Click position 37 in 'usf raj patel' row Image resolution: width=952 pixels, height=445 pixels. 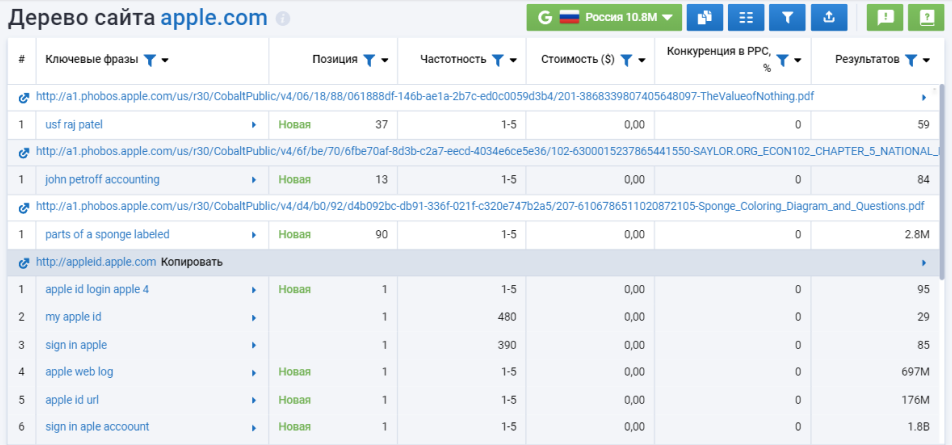point(381,124)
